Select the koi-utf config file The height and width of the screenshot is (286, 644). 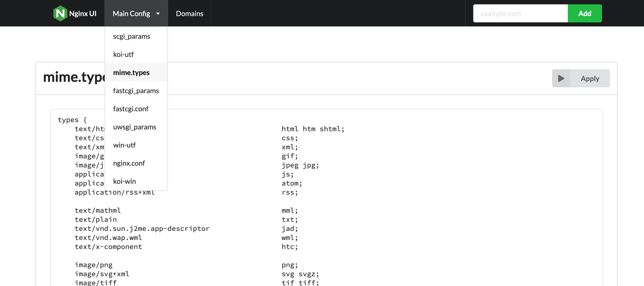pyautogui.click(x=124, y=54)
